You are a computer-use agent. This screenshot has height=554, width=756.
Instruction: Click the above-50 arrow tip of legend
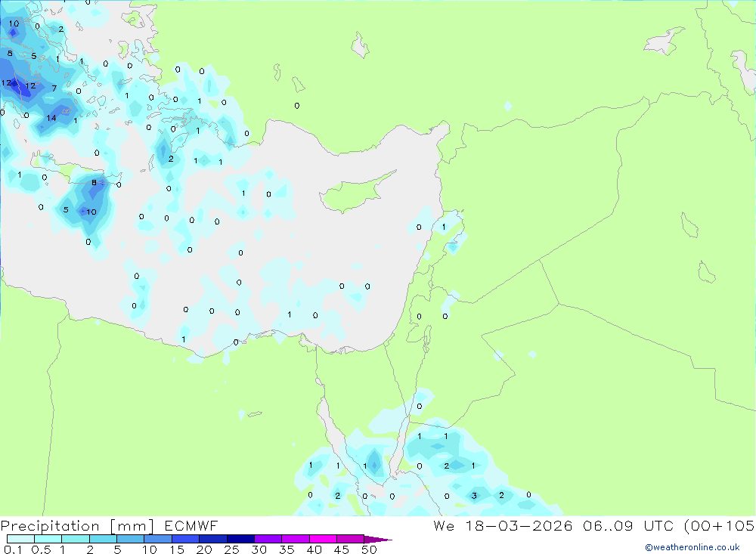[379, 540]
